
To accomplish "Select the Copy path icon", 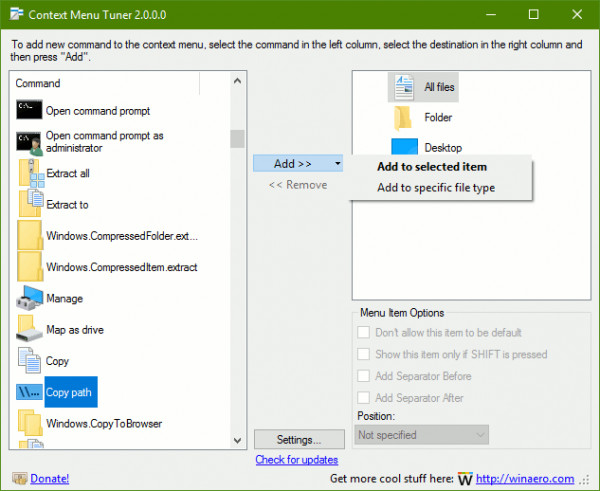I will click(x=29, y=392).
